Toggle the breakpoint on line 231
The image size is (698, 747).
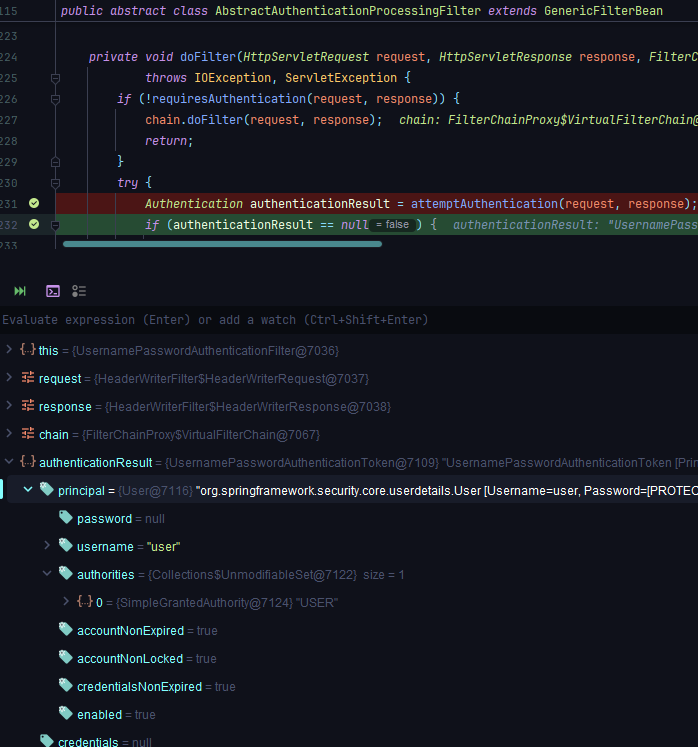tap(33, 203)
